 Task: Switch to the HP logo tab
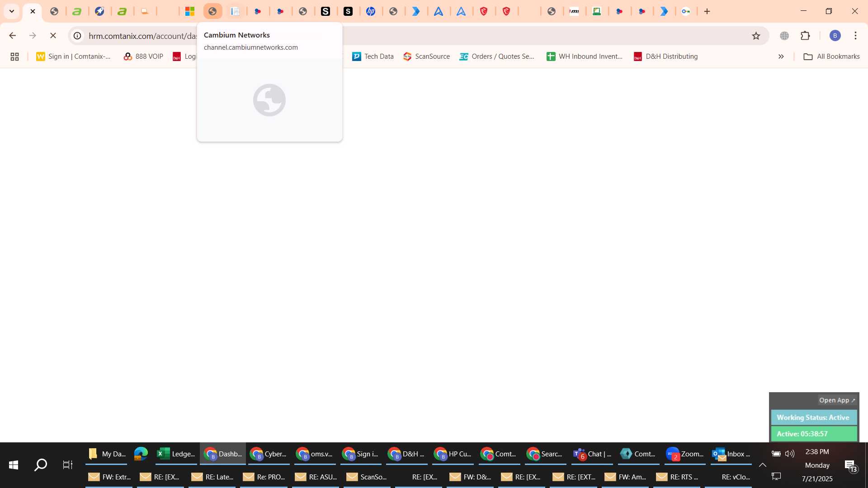coord(371,11)
